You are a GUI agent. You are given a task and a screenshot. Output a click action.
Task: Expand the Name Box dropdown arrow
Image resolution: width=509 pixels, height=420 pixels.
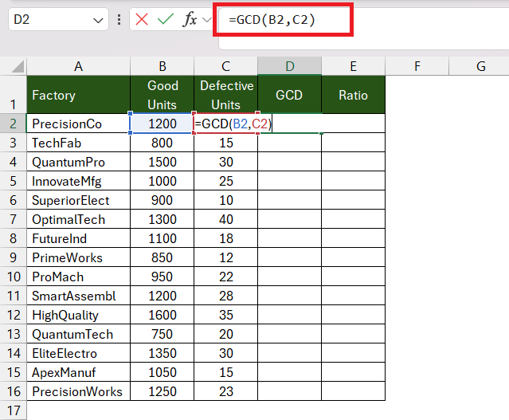click(x=98, y=21)
